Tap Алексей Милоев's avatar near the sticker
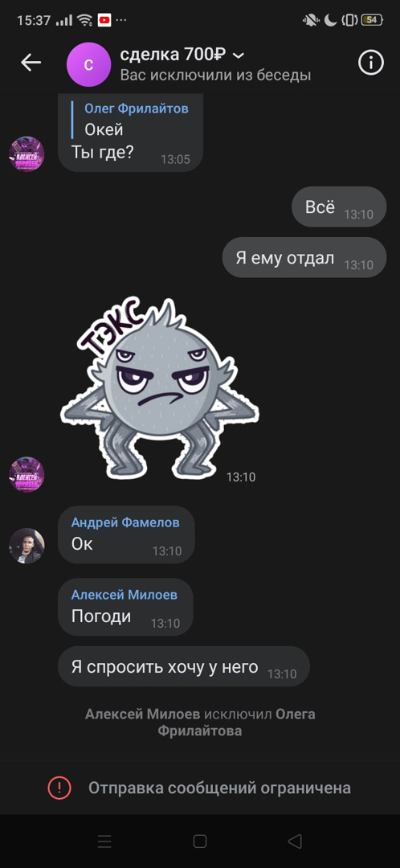The image size is (400, 868). (27, 474)
